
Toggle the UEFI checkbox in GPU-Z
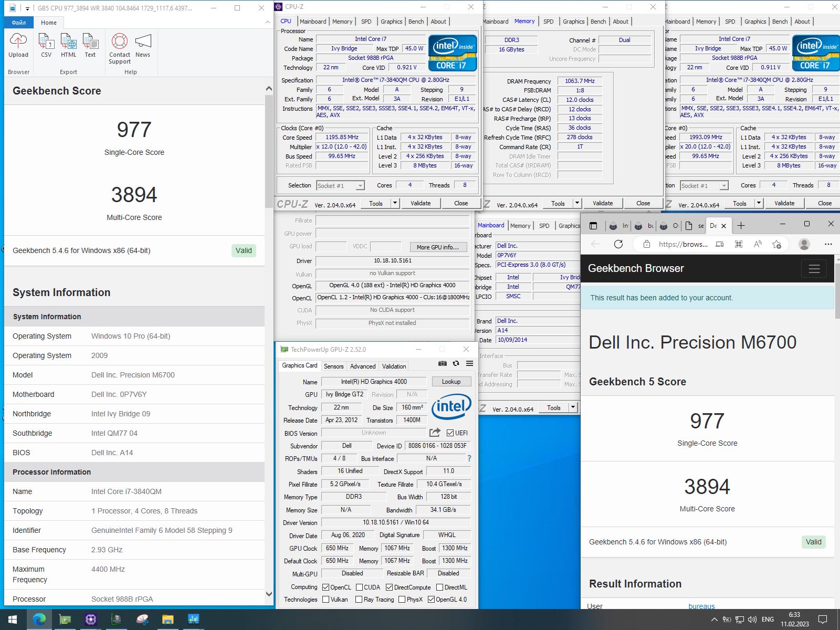click(450, 433)
